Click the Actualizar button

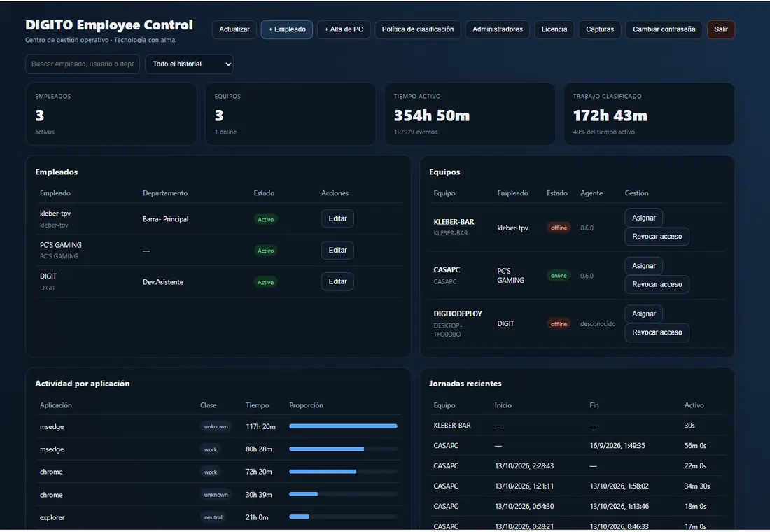(x=234, y=29)
